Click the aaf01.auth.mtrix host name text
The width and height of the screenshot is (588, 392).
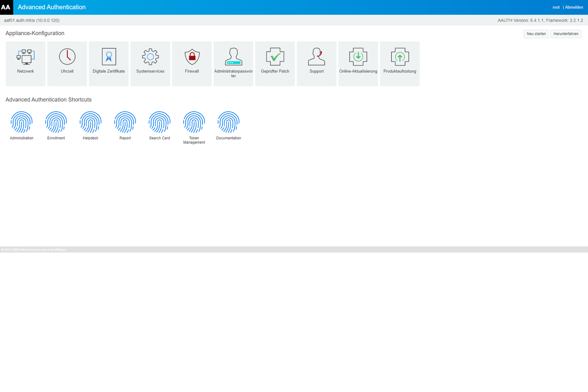coord(32,21)
